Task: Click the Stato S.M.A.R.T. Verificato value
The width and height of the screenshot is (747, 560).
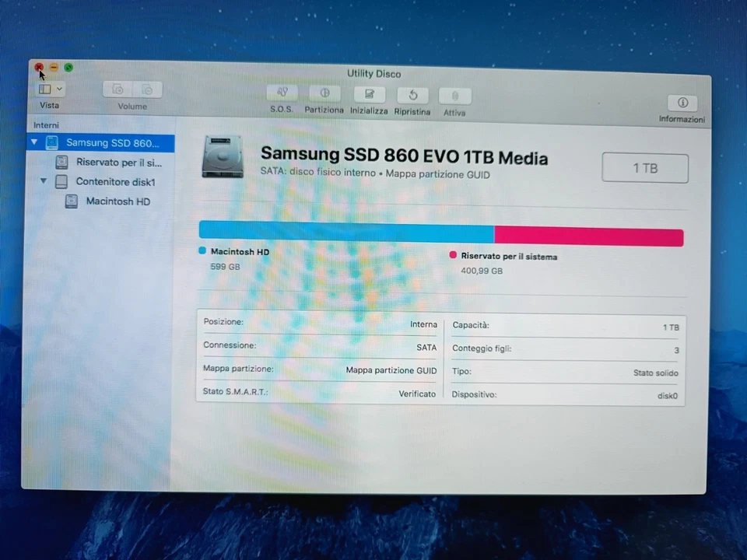Action: (417, 394)
